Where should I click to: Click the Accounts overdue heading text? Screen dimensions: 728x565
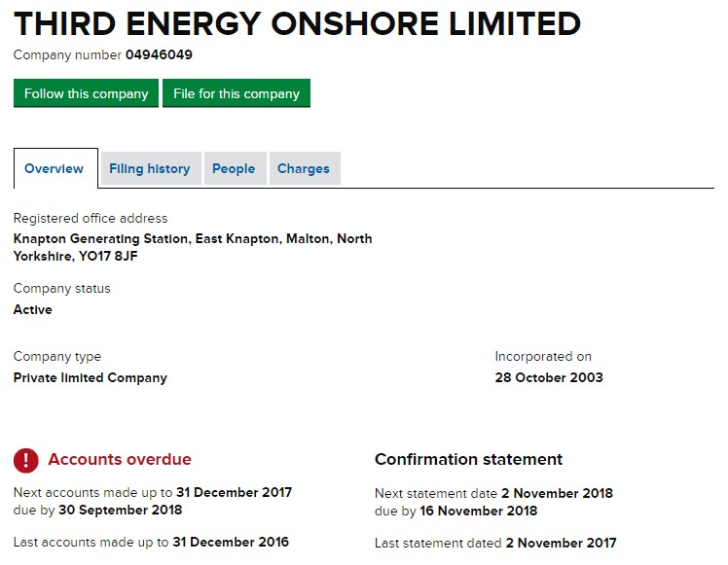pyautogui.click(x=120, y=459)
